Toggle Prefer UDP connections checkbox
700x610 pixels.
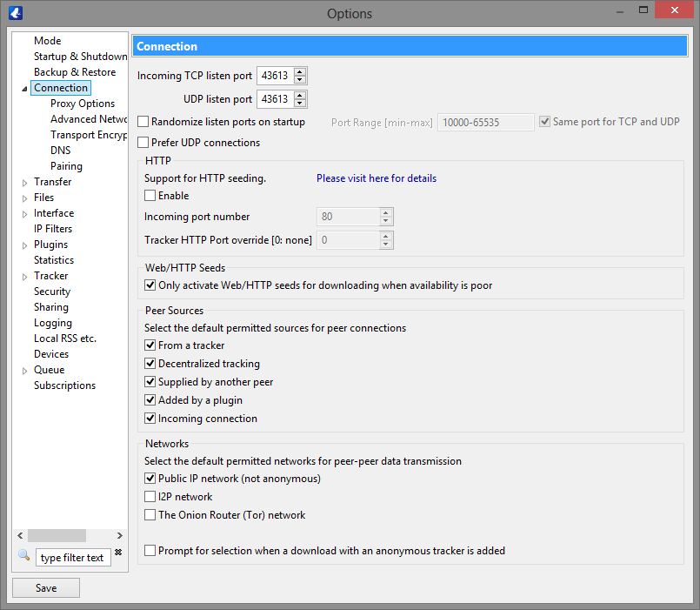[x=144, y=143]
